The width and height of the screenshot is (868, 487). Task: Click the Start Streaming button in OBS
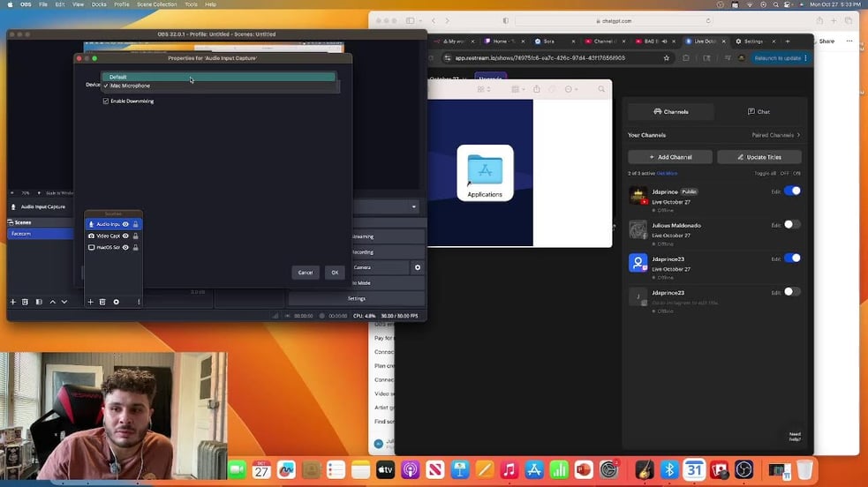coord(388,236)
